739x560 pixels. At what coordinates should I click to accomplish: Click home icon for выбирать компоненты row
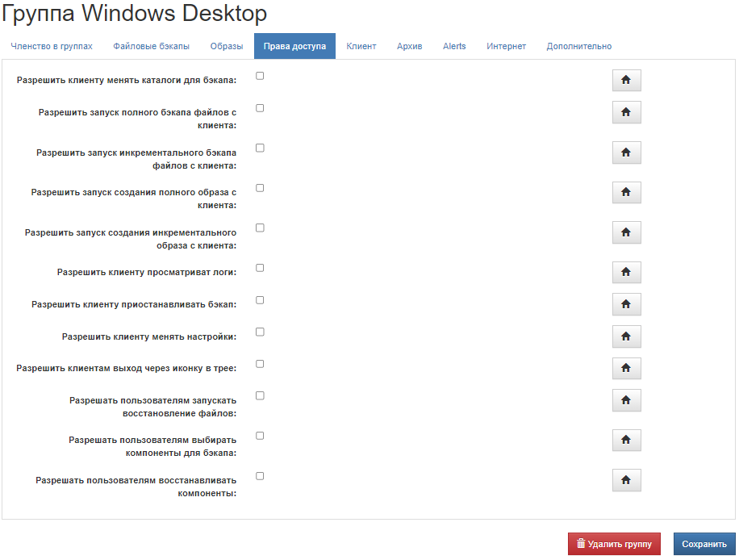point(626,440)
